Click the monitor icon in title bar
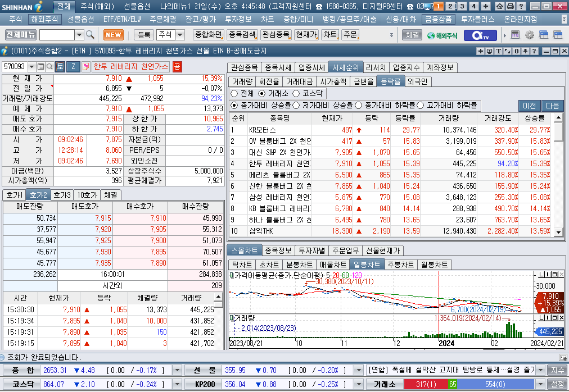 (x=428, y=6)
